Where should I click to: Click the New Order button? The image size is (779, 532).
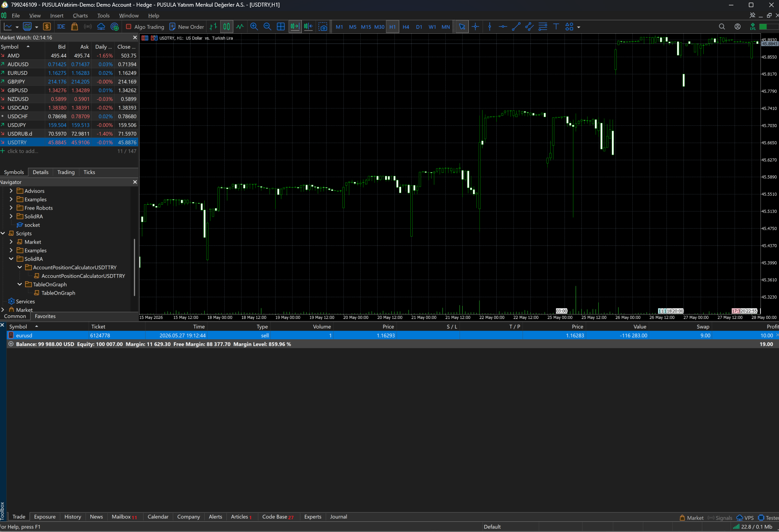coord(187,27)
